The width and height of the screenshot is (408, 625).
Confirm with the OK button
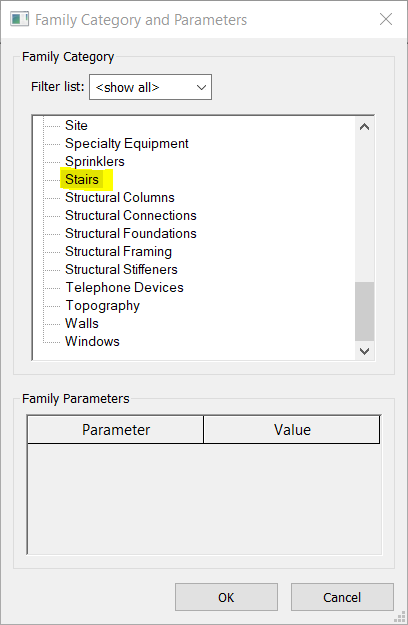pyautogui.click(x=226, y=597)
